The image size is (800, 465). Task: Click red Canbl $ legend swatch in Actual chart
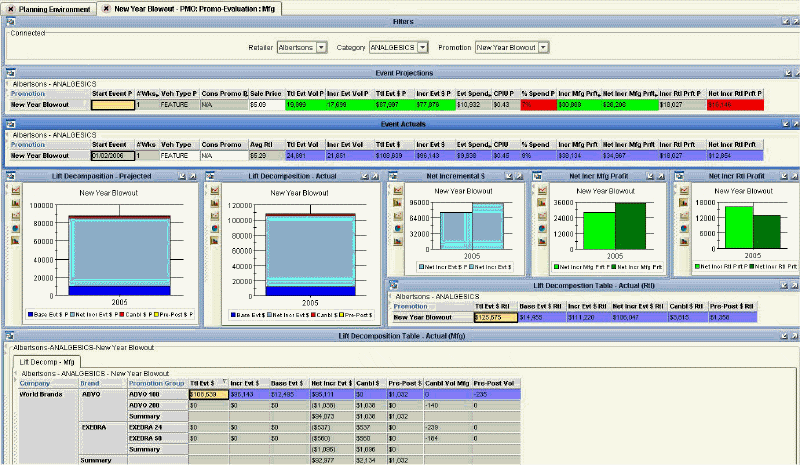click(x=314, y=315)
